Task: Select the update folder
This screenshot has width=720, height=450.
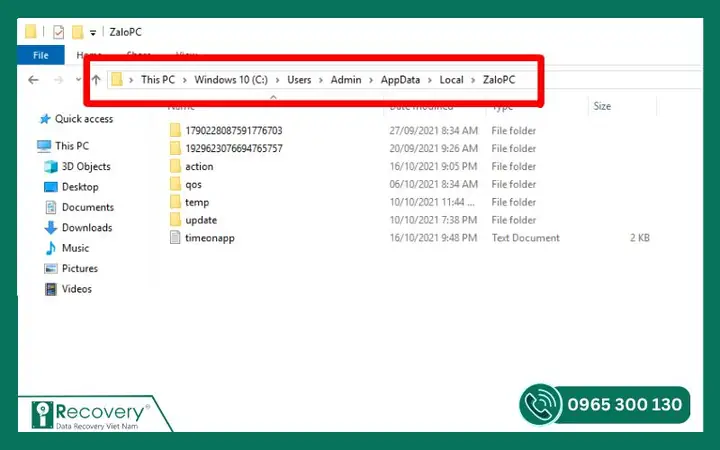Action: (201, 220)
